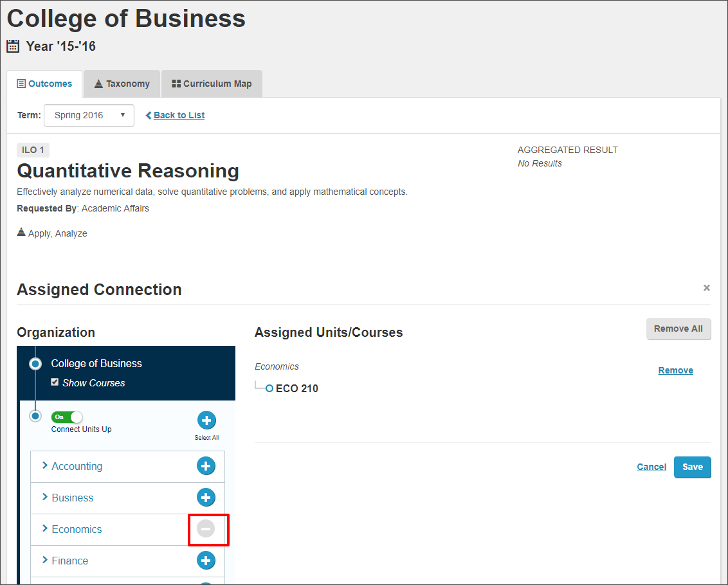Click the Finance unit name
Screen dimensions: 728x585
pos(69,561)
